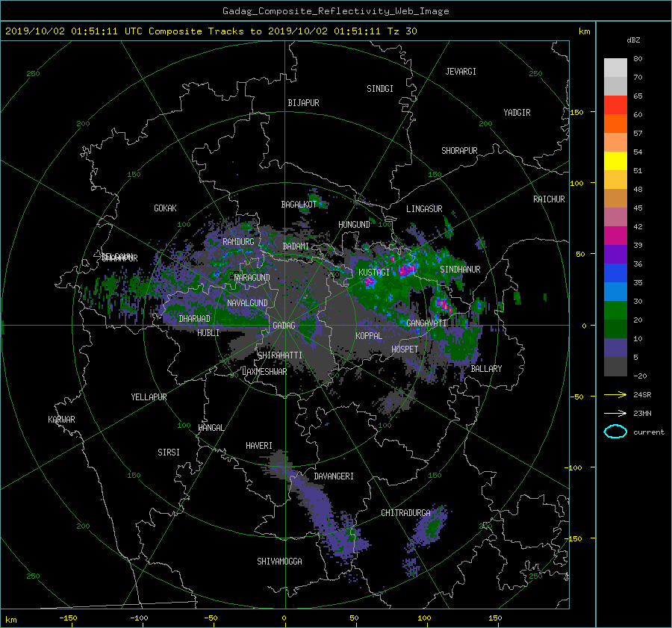Click the white 23MN arrow legend icon
The image size is (672, 628).
(x=615, y=413)
